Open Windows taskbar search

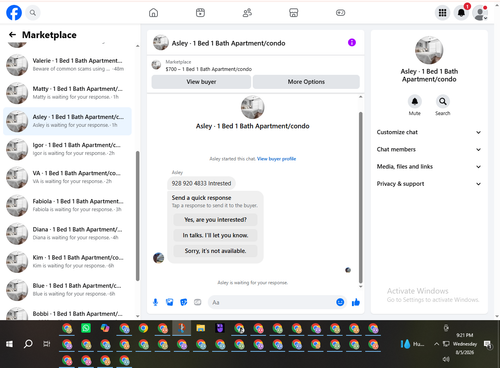(28, 344)
